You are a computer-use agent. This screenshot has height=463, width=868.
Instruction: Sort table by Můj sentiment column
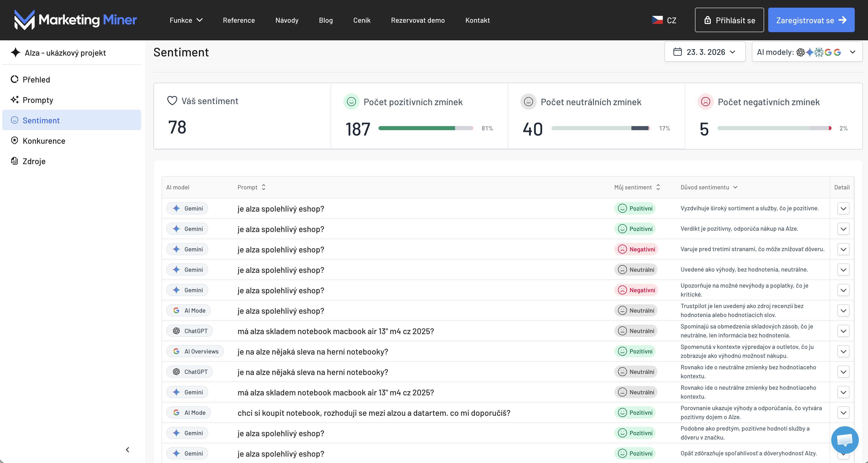[658, 187]
